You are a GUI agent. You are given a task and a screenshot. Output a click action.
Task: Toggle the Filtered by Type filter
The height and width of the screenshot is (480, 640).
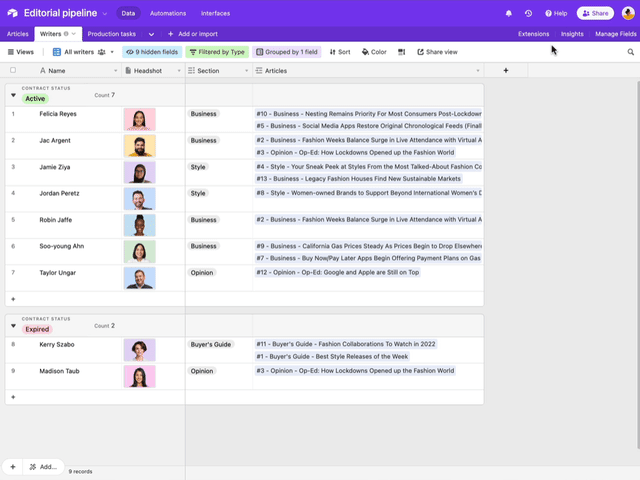pos(217,52)
